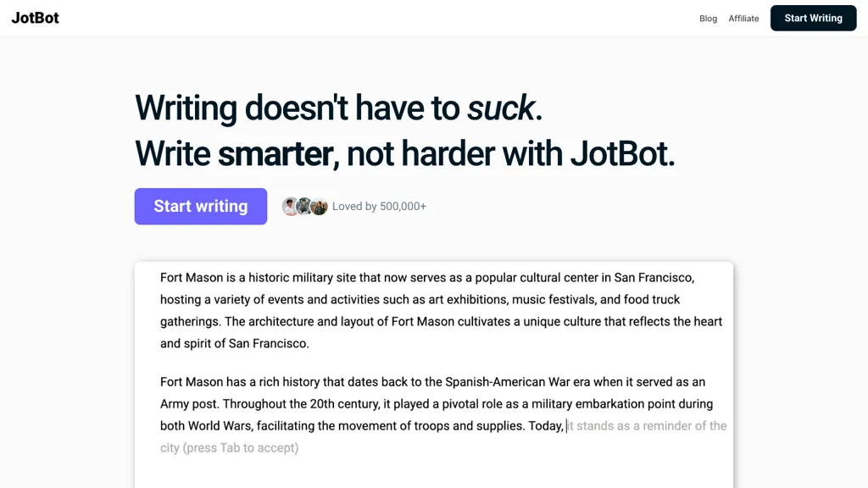Open the Blog page
Image resolution: width=868 pixels, height=488 pixels.
tap(708, 18)
